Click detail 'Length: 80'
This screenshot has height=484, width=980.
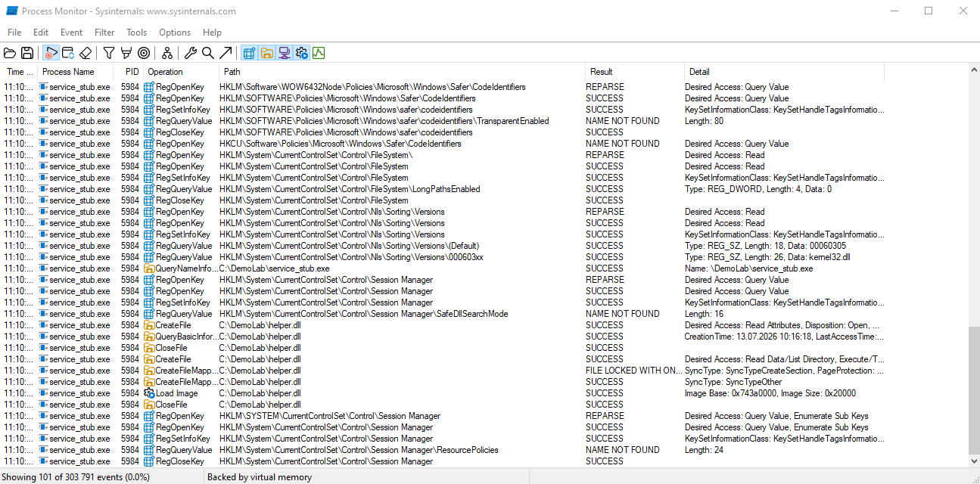704,121
